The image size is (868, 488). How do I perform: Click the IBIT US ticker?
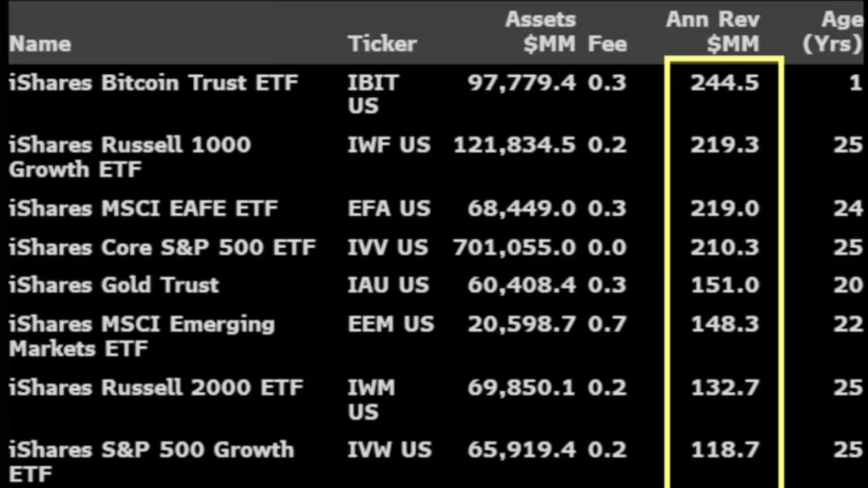(x=373, y=94)
